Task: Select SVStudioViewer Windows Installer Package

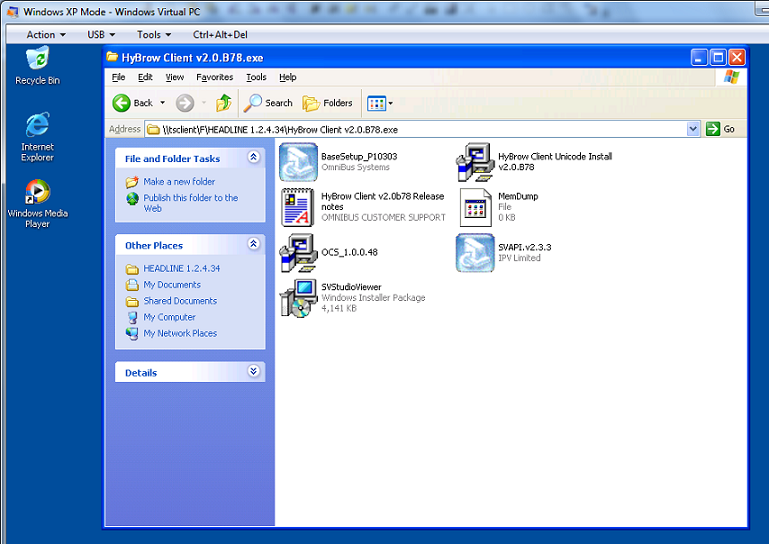Action: point(298,298)
